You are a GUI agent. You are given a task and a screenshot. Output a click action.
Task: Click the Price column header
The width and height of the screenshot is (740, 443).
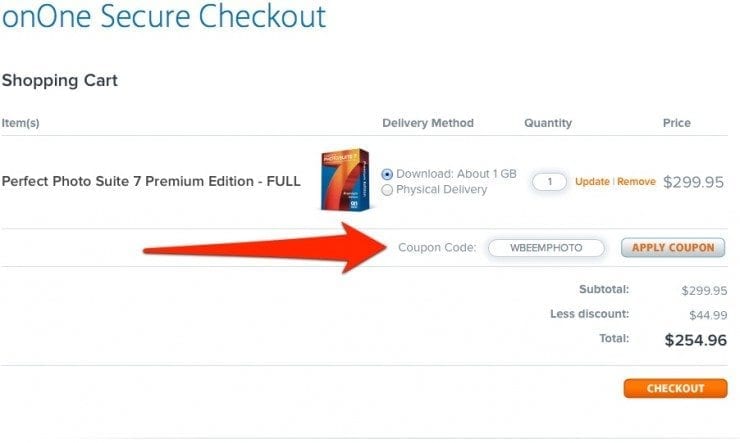pos(677,123)
